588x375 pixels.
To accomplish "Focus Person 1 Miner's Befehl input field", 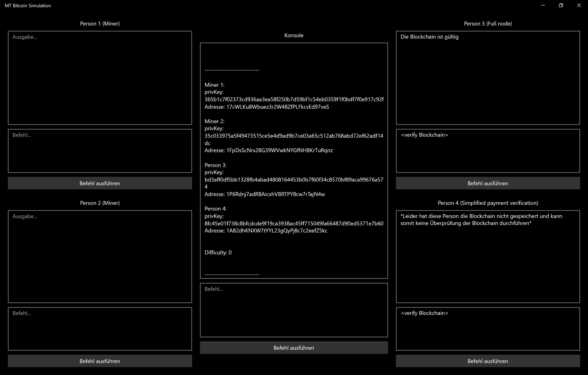I will point(100,151).
